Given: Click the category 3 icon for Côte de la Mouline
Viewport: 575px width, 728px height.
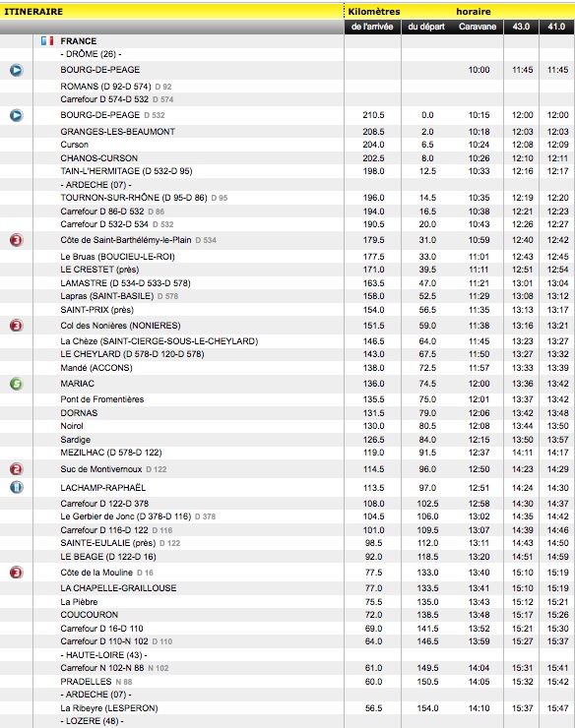Looking at the screenshot, I should 17,573.
